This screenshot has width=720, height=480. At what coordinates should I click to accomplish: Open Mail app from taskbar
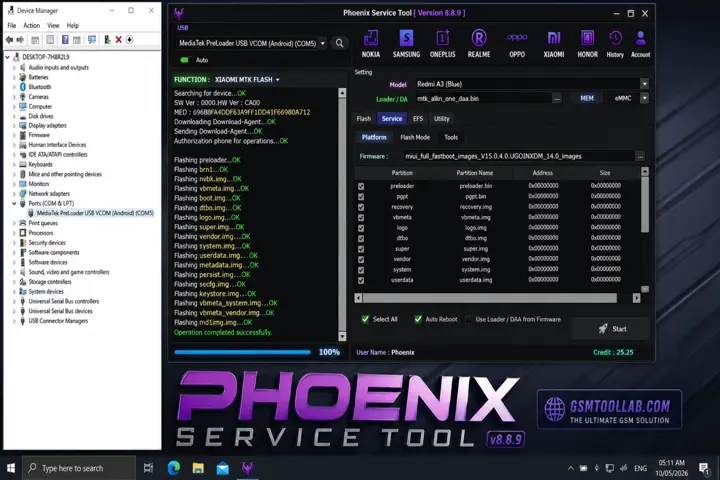pyautogui.click(x=223, y=468)
